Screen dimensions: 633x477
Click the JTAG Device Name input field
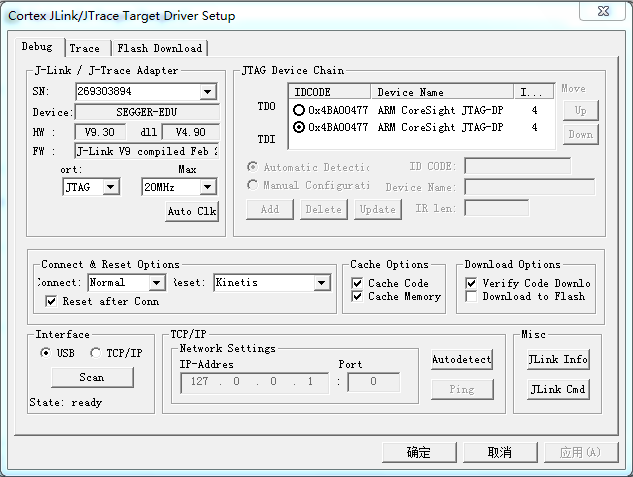click(x=530, y=187)
